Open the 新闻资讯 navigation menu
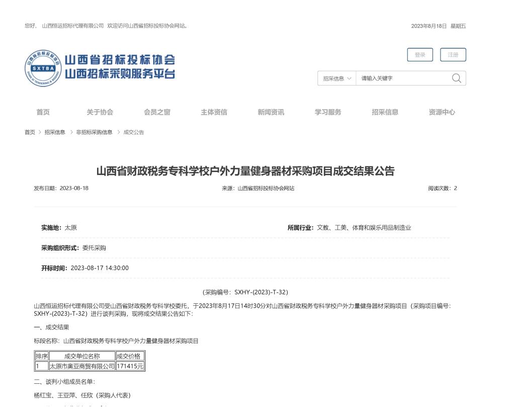This screenshot has width=515, height=420. click(271, 112)
